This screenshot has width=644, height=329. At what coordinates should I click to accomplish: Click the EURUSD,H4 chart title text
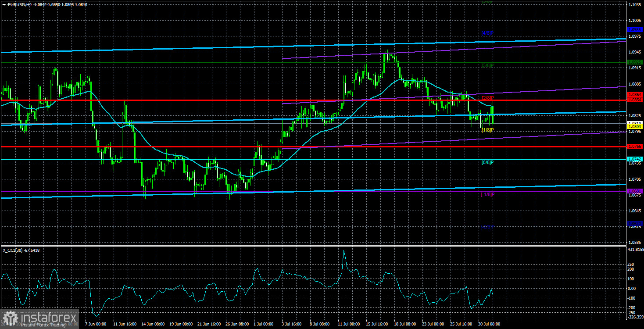[x=19, y=4]
